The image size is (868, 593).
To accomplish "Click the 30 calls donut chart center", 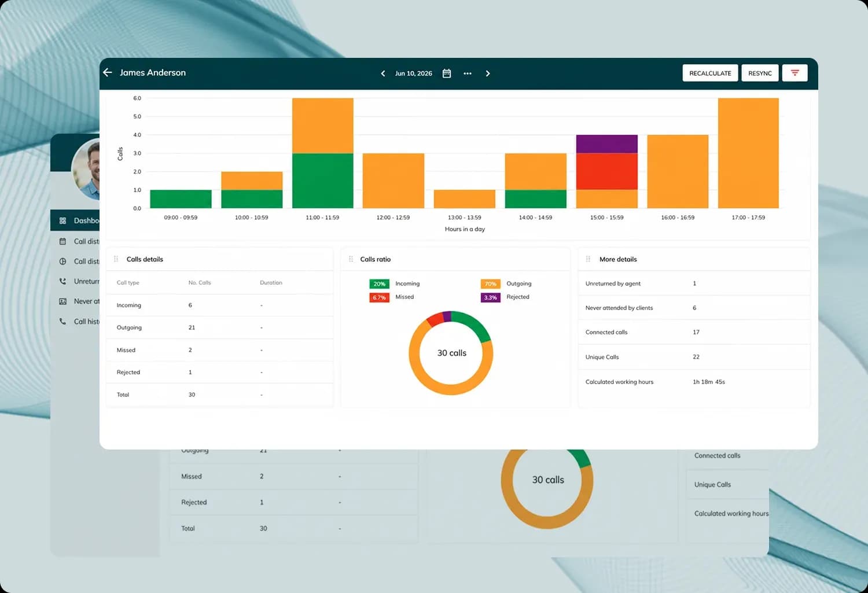I will (x=451, y=353).
